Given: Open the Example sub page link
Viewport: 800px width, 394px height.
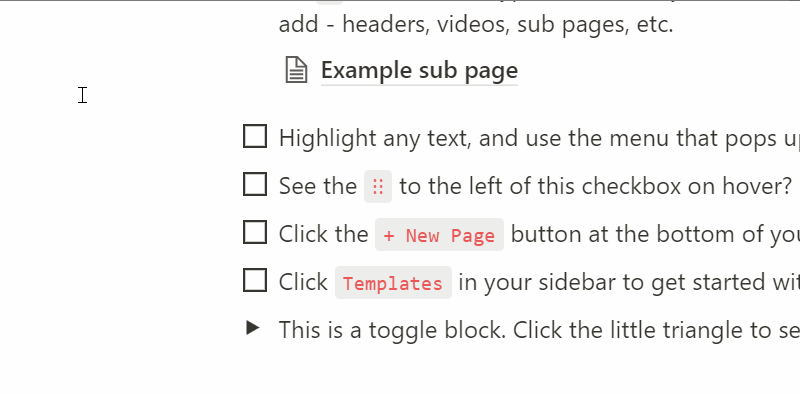Looking at the screenshot, I should 419,70.
